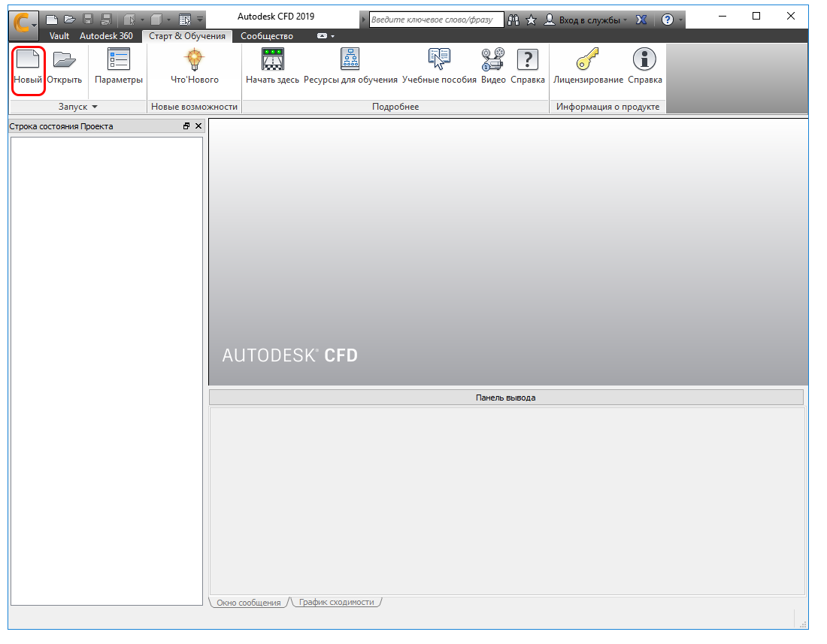The width and height of the screenshot is (827, 644).
Task: Click the star favorites icon
Action: coord(531,20)
